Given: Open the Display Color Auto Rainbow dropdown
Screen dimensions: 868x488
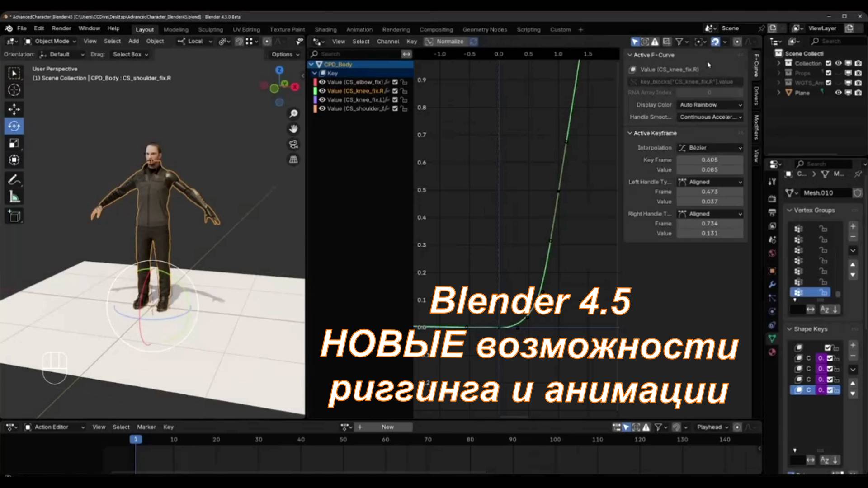Looking at the screenshot, I should (710, 105).
